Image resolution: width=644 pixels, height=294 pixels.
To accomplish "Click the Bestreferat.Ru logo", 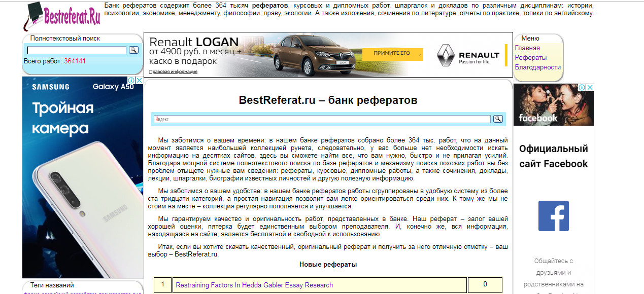I will pos(61,16).
